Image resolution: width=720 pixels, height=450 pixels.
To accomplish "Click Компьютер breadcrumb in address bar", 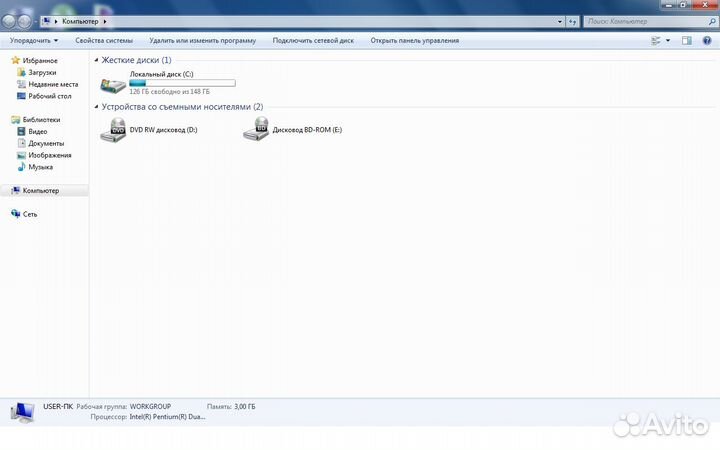I will (x=80, y=21).
